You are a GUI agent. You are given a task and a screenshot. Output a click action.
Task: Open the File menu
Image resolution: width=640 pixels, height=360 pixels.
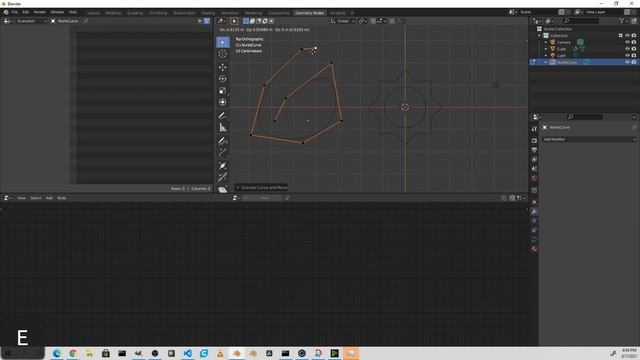click(x=15, y=12)
